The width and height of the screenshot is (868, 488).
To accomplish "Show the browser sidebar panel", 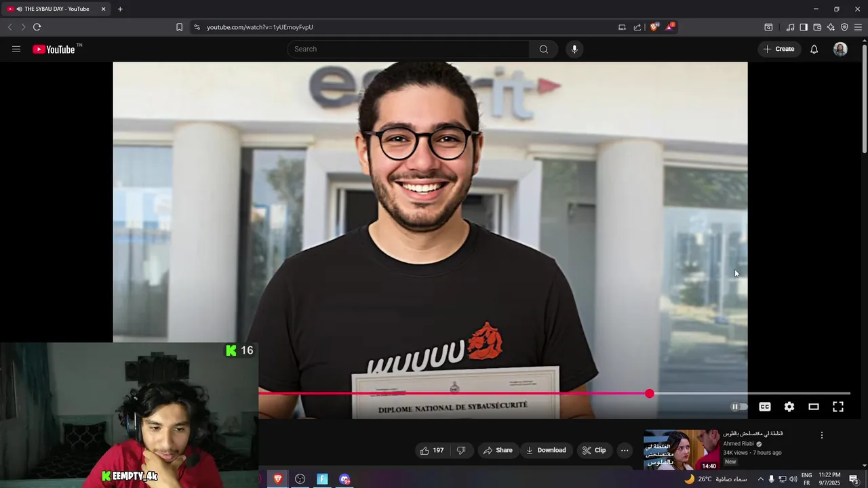I will 804,27.
